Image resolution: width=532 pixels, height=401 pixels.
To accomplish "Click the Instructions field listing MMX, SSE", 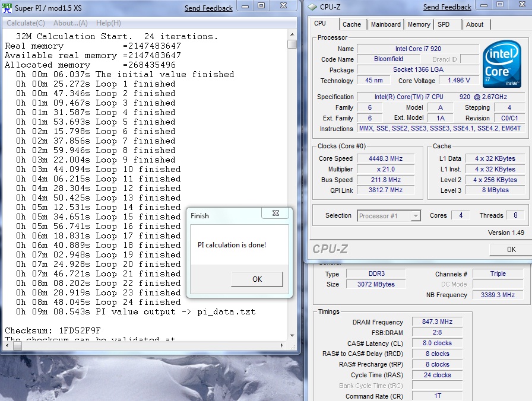I will point(441,129).
